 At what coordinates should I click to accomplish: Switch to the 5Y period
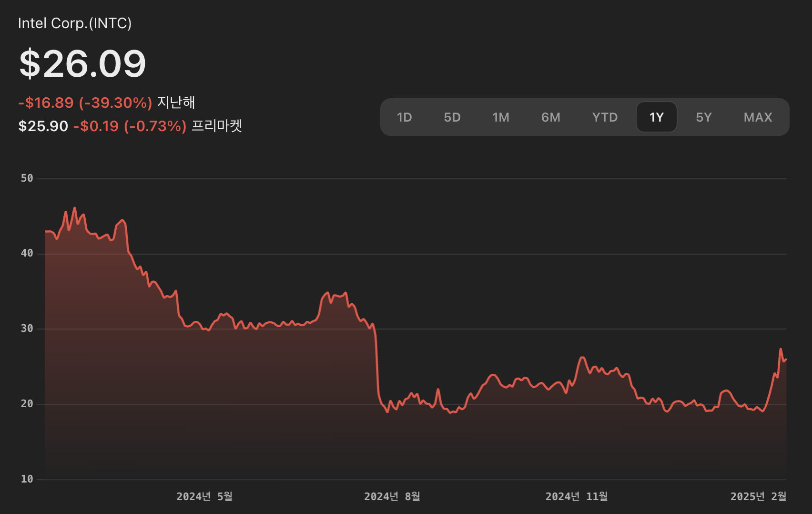(x=704, y=117)
